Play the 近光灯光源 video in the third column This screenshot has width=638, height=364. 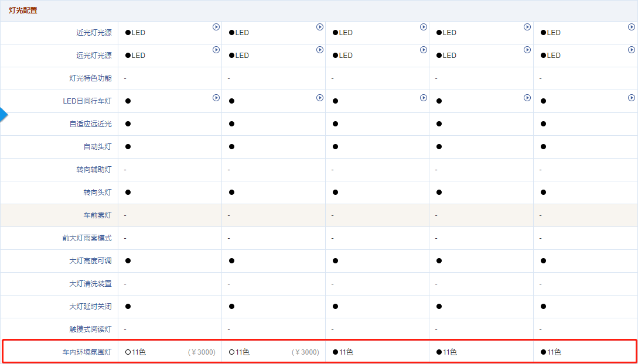click(424, 27)
